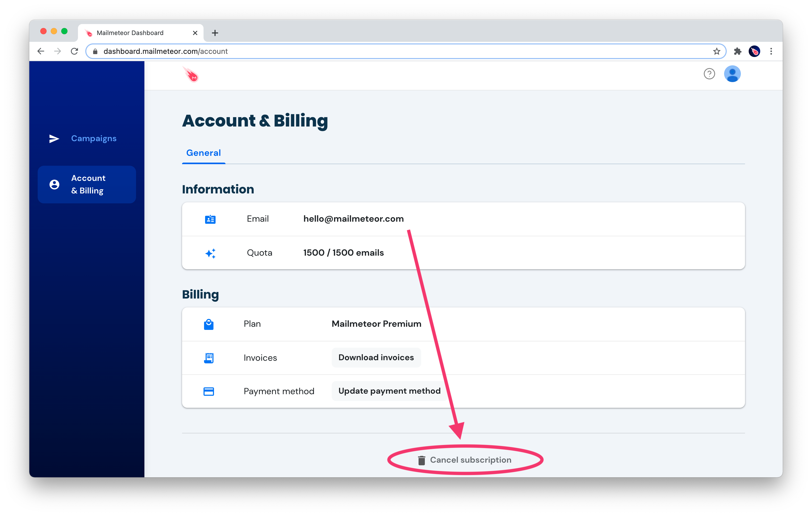Open the Chrome three-dot menu
Viewport: 812px width, 516px height.
click(771, 51)
